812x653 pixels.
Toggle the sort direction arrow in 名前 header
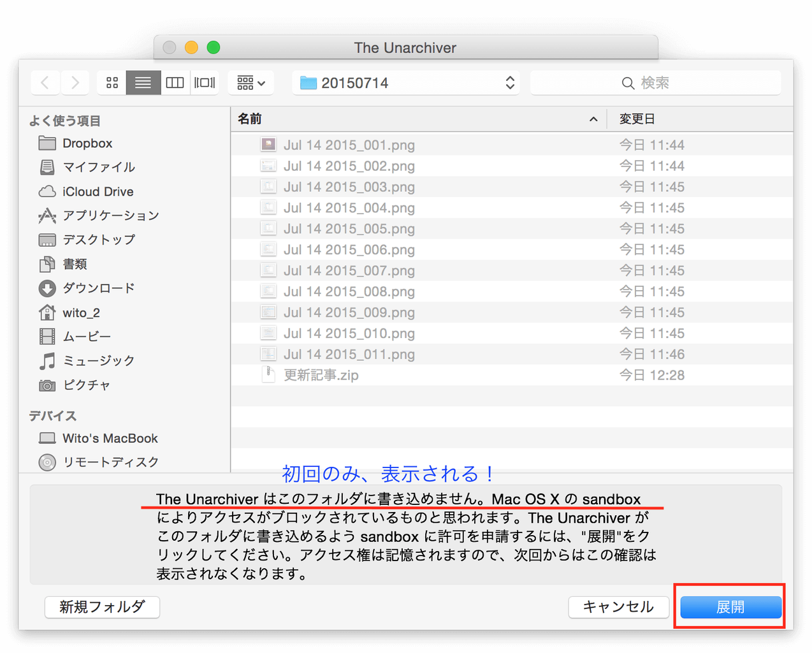tap(593, 119)
